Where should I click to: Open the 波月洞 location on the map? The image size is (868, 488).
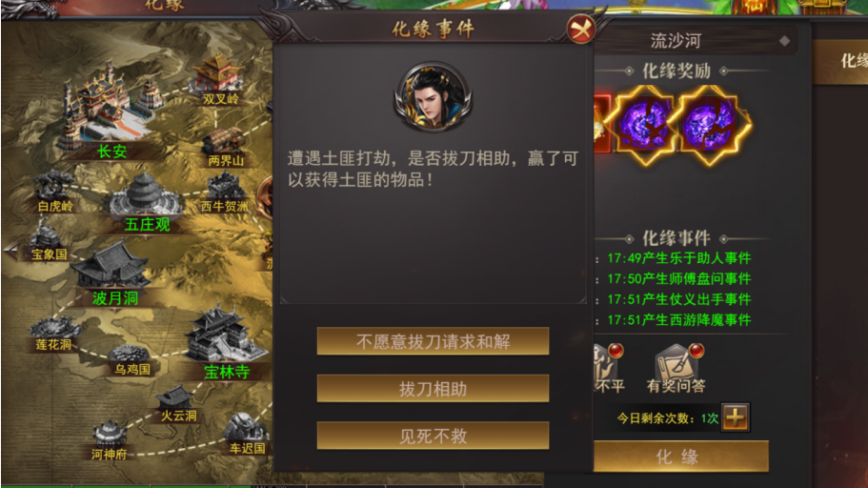click(x=111, y=266)
